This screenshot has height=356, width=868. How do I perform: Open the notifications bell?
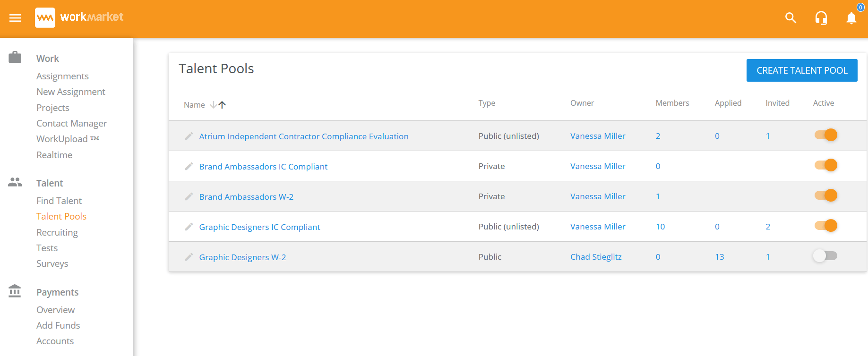point(851,18)
